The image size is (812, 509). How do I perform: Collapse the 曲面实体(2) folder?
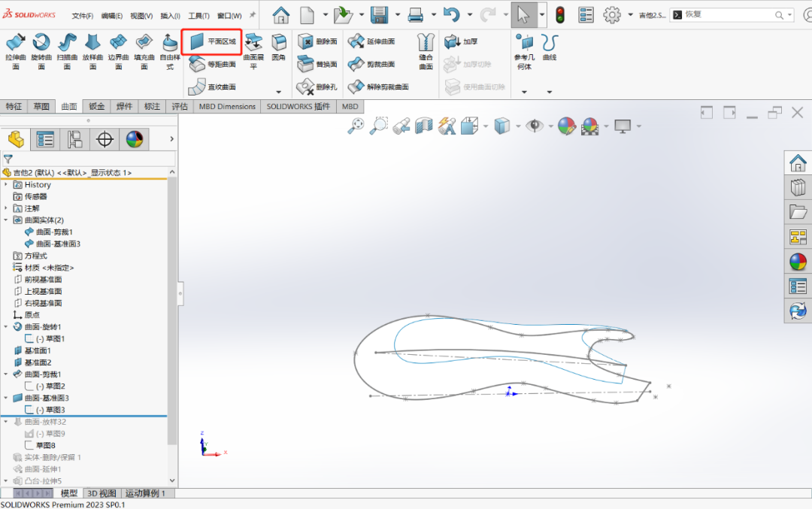coord(6,220)
